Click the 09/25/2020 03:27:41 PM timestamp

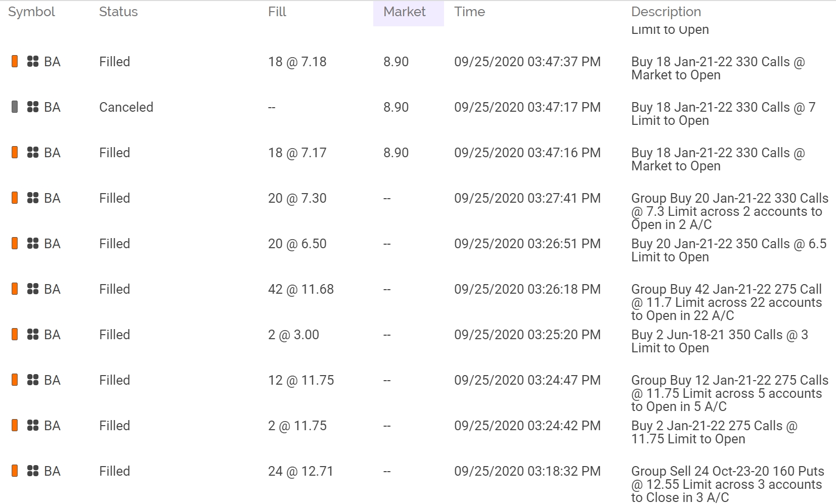point(527,198)
